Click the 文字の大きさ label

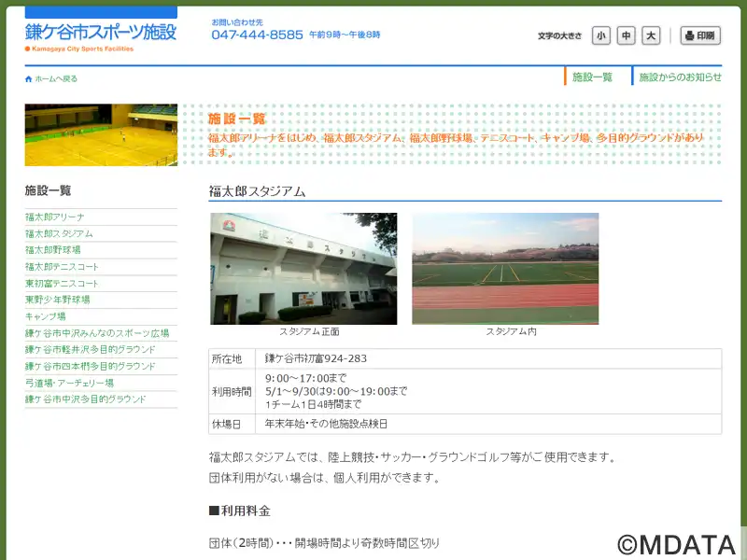(x=559, y=35)
